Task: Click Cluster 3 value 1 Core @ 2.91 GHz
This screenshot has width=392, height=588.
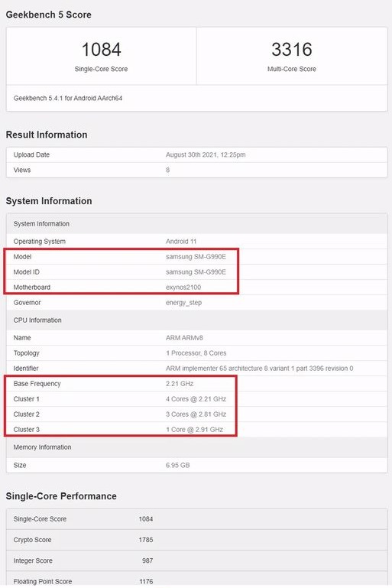Action: tap(194, 430)
